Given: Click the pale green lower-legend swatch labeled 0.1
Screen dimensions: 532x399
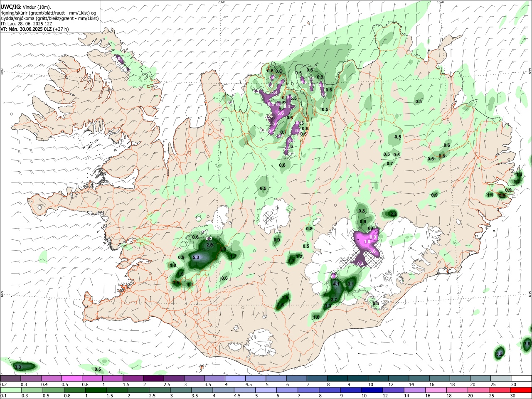Looking at the screenshot, I should coord(10,390).
